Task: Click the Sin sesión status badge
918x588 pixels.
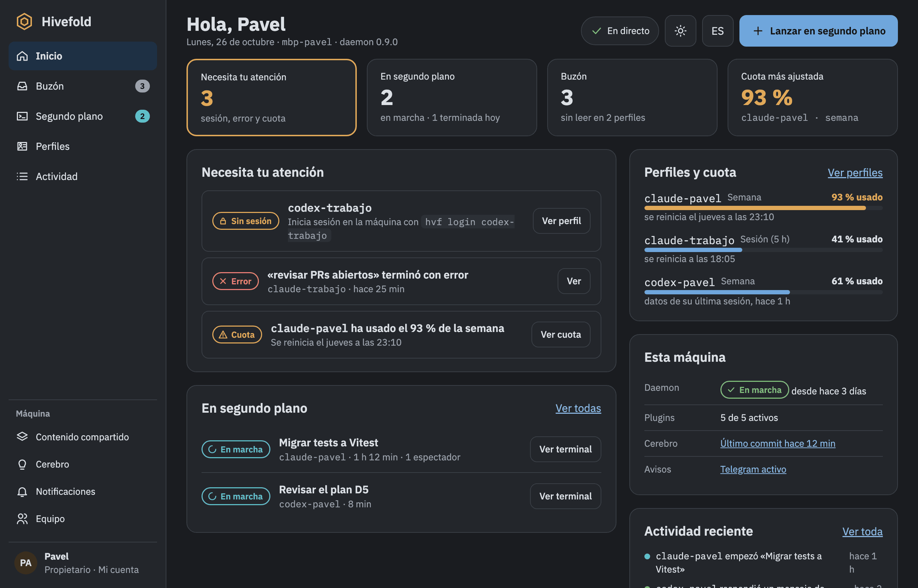Action: (x=246, y=221)
